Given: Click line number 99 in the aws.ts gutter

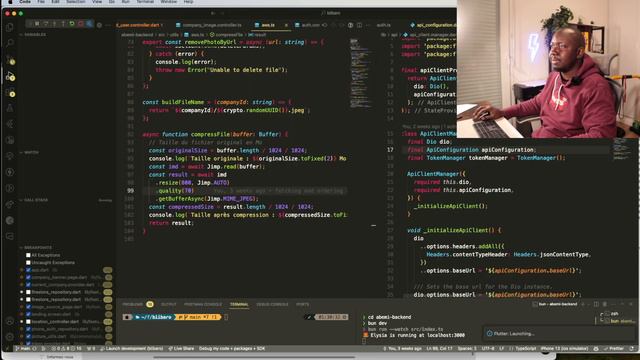Looking at the screenshot, I should [130, 191].
